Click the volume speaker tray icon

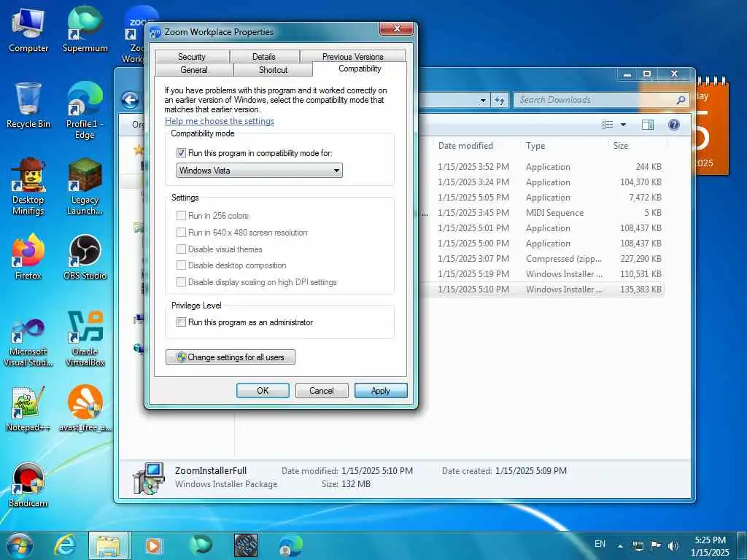(673, 546)
